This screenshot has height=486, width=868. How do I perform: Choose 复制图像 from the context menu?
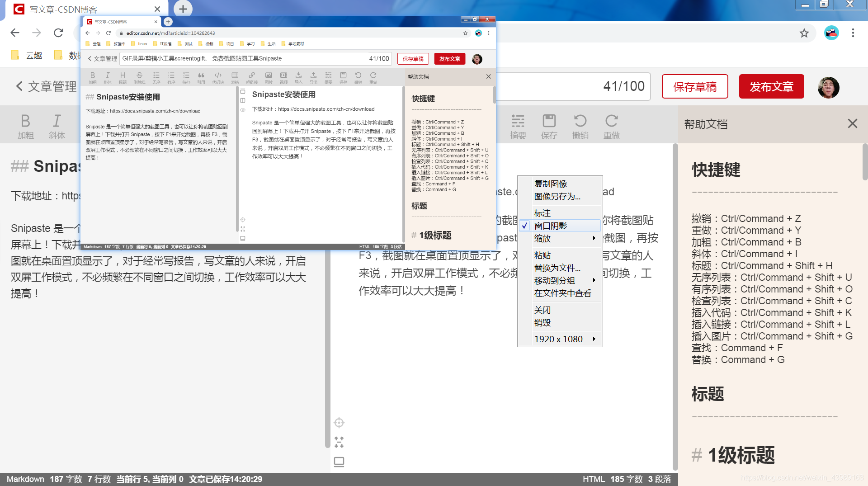(x=550, y=184)
